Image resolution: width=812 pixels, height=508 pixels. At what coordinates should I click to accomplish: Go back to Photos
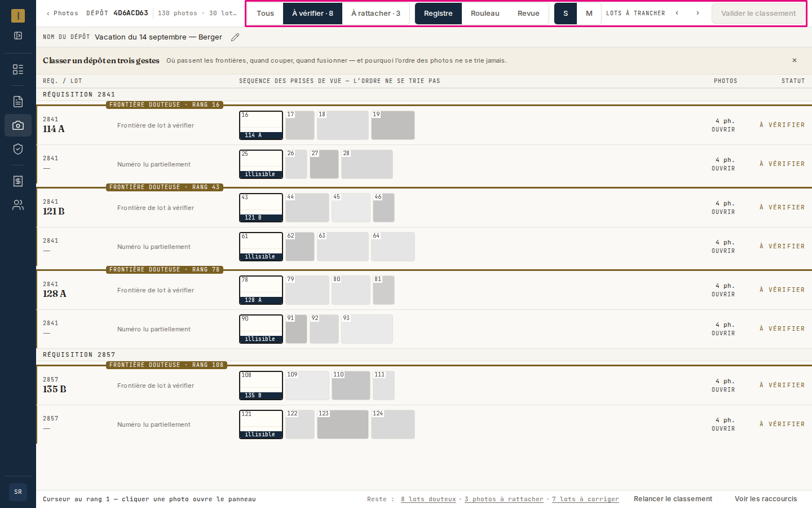click(x=62, y=13)
